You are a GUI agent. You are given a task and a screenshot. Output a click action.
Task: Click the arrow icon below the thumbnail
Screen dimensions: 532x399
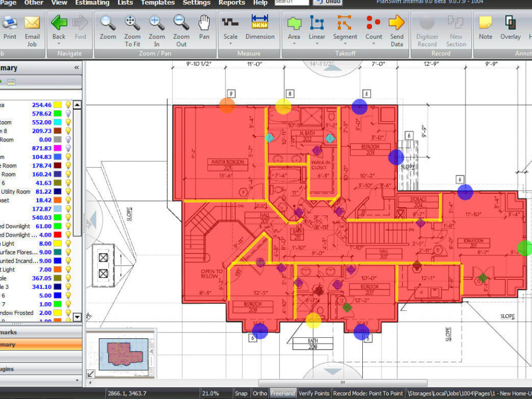click(x=90, y=373)
